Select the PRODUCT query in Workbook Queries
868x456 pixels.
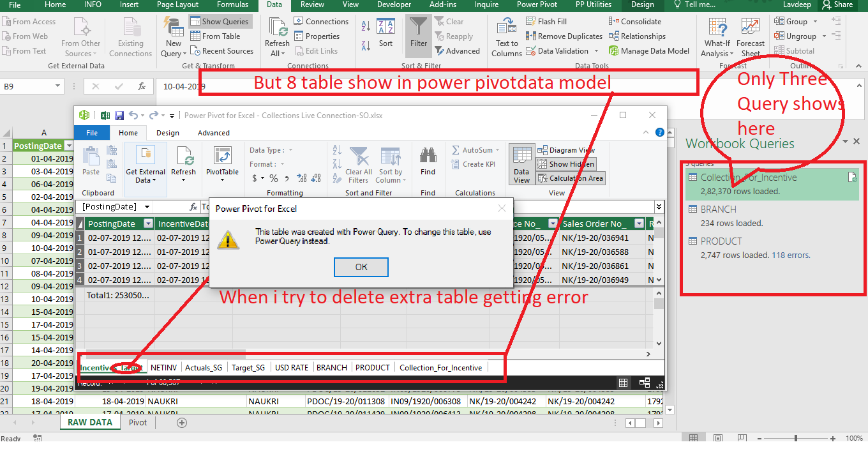(772, 247)
